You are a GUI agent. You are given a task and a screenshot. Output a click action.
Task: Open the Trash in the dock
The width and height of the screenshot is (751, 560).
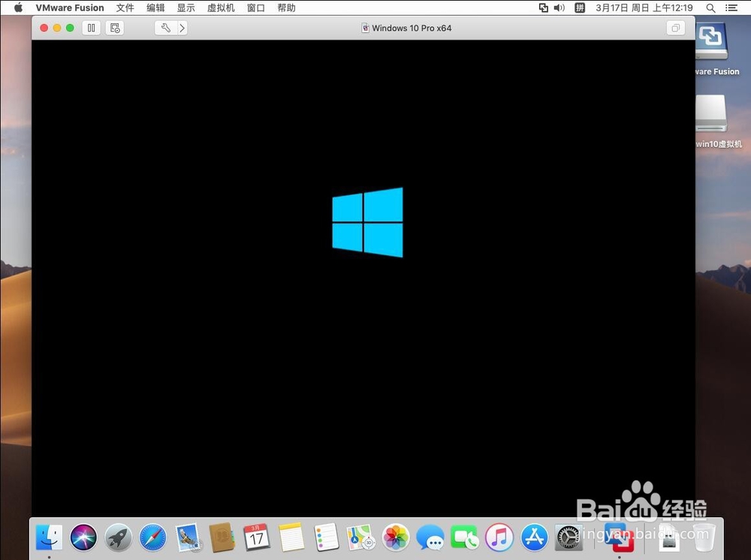[x=704, y=537]
